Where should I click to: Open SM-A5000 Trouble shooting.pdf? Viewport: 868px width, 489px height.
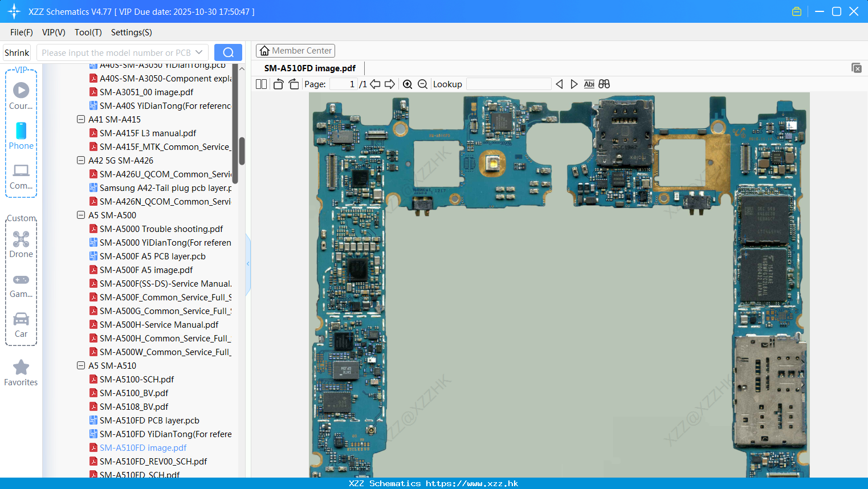point(156,229)
